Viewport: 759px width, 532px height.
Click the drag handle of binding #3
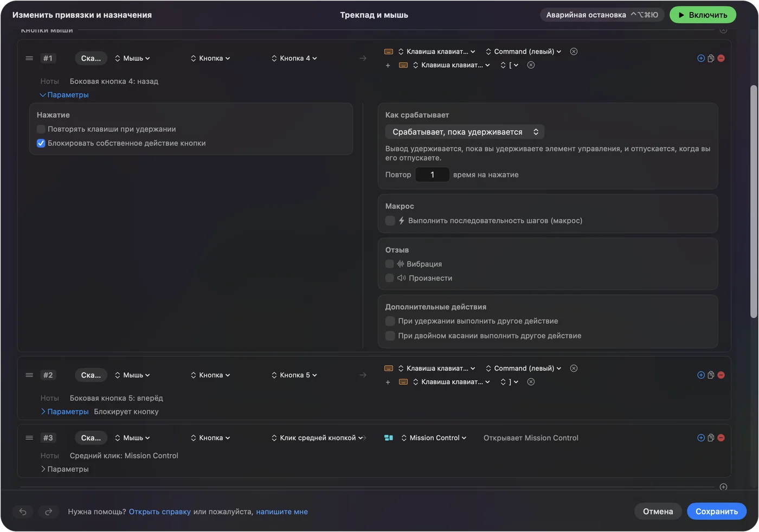click(x=29, y=438)
